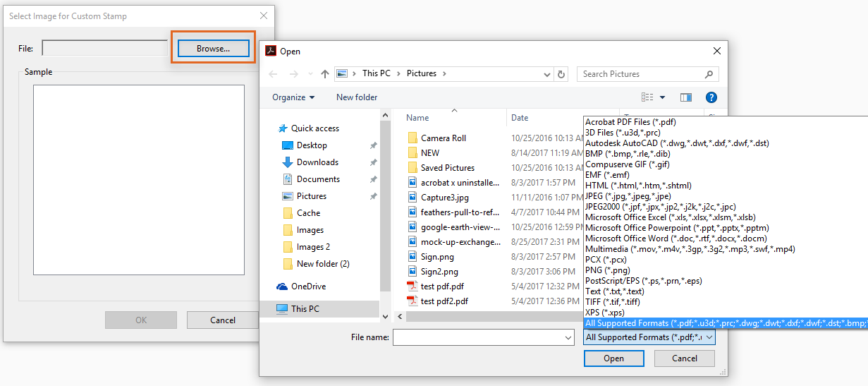Select test pdf2.pdf file
This screenshot has height=386, width=868.
point(445,301)
